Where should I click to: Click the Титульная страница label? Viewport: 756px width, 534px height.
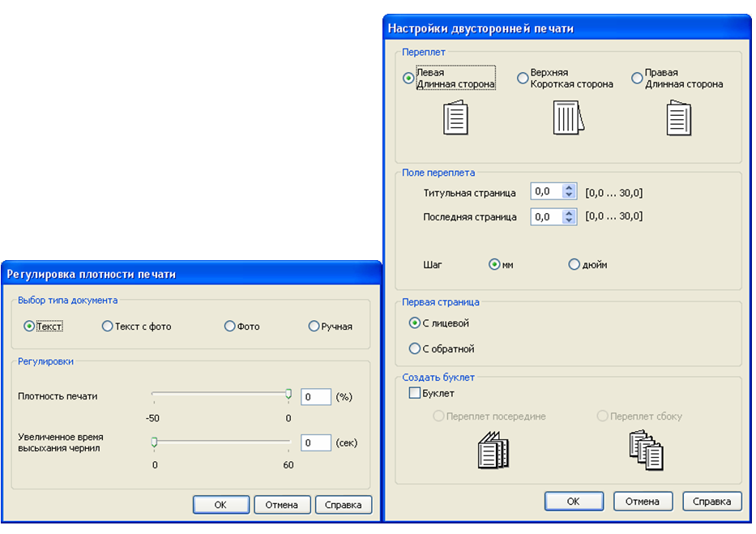point(470,193)
